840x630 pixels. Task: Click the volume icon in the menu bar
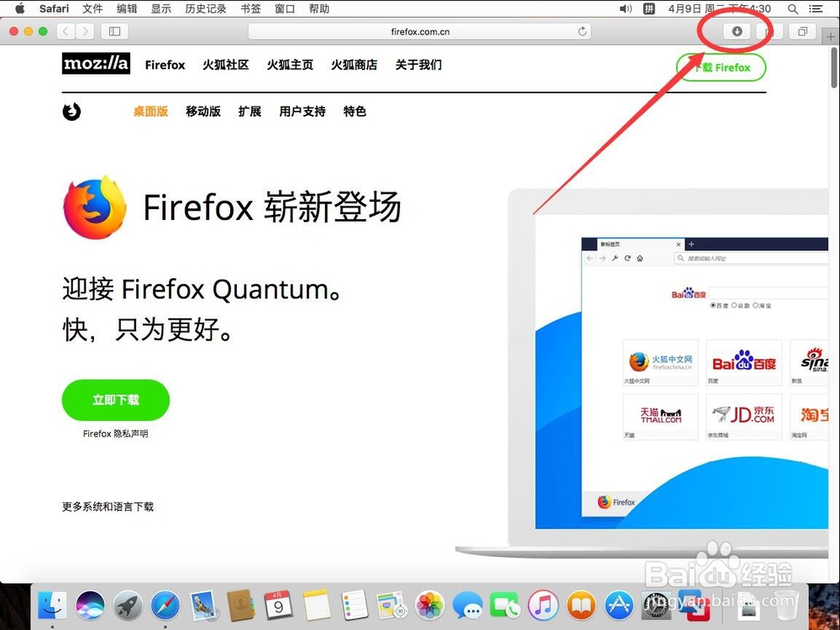point(625,8)
